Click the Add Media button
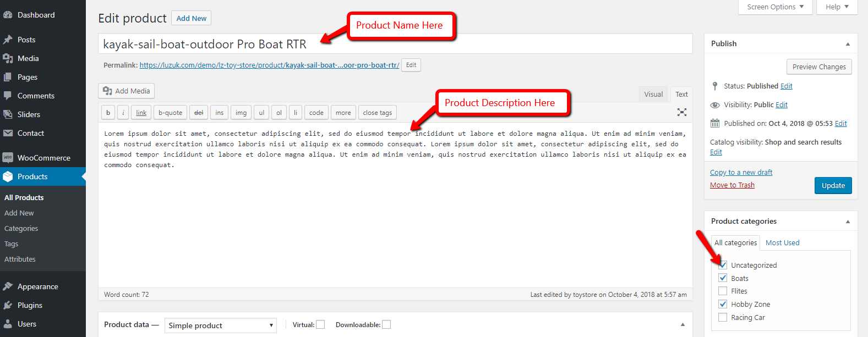The height and width of the screenshot is (337, 868). coord(127,91)
